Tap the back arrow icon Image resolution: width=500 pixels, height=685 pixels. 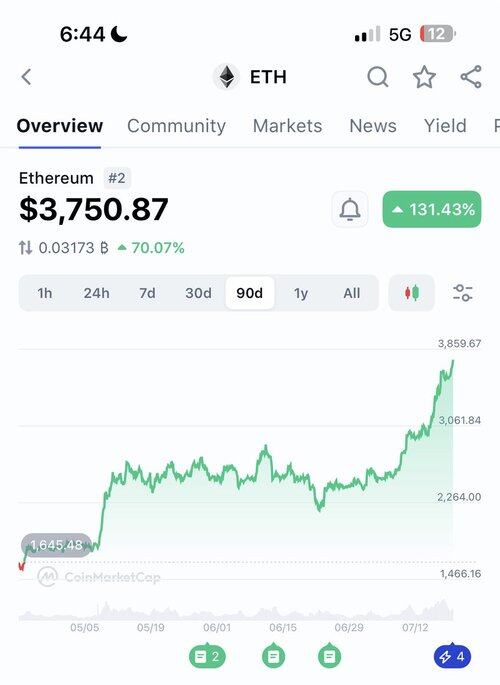tap(27, 77)
